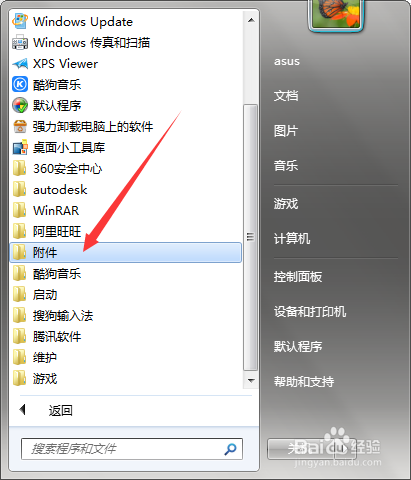The image size is (411, 480).
Task: Open 控制面板 from right pane
Action: tap(298, 277)
